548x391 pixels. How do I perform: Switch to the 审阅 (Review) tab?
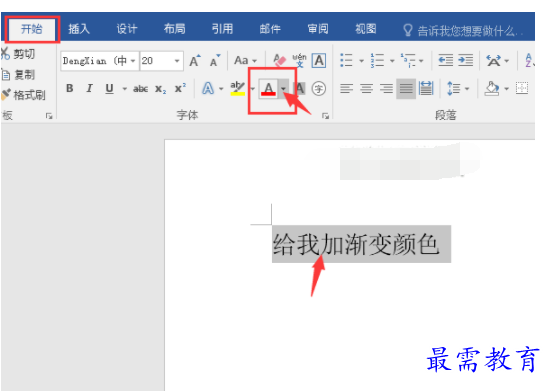318,29
